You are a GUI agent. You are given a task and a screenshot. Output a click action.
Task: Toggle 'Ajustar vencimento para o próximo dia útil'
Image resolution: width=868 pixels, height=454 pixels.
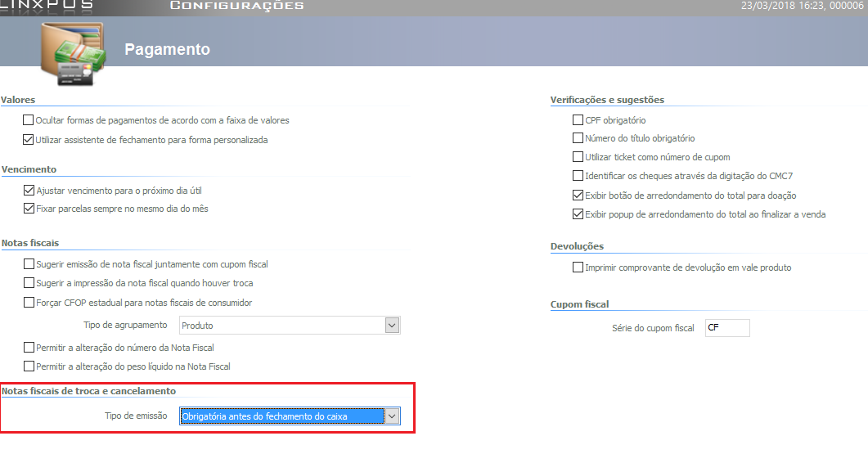click(x=29, y=190)
